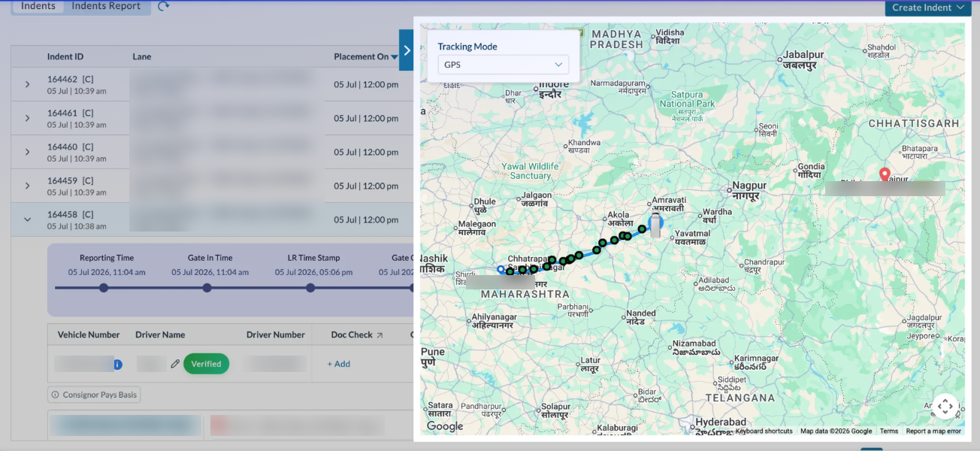Click the Google logo on the map

pyautogui.click(x=445, y=426)
